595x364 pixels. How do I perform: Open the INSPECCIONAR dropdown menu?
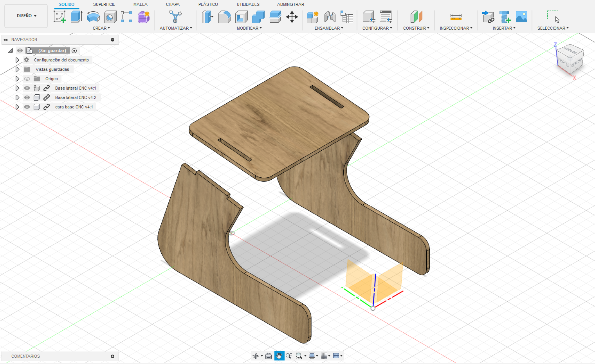(x=456, y=28)
